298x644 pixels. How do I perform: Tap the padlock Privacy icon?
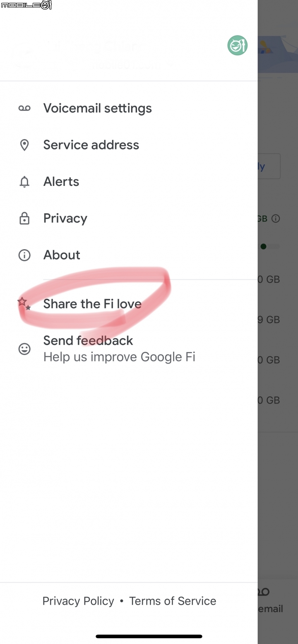pyautogui.click(x=24, y=218)
